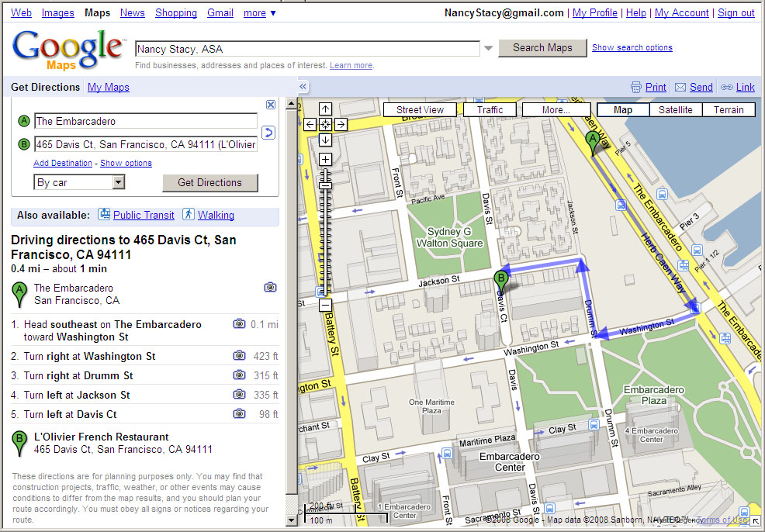Screen dimensions: 765x532
Task: Click the Public Transit bus icon
Action: [104, 214]
